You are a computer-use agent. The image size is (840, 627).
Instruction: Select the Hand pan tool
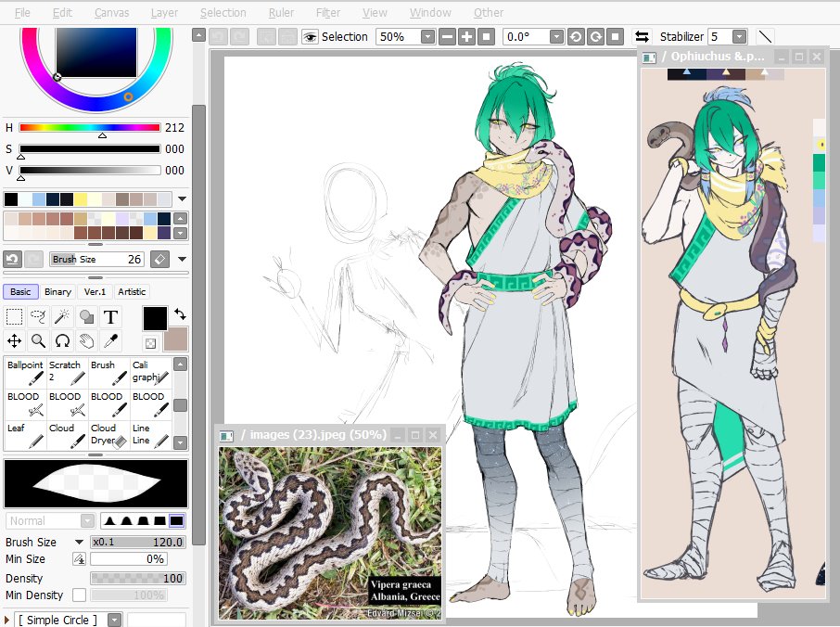pos(86,340)
